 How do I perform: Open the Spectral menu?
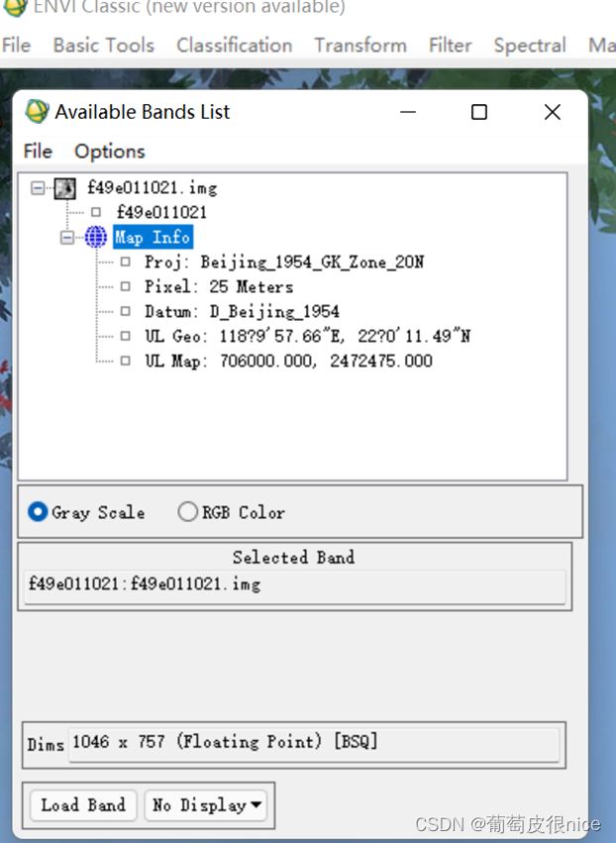530,46
